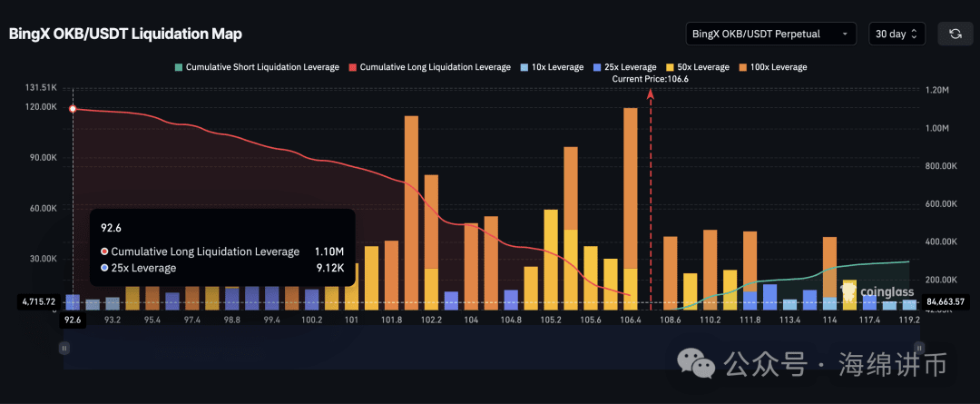Click the orange bar above 114

click(x=829, y=267)
